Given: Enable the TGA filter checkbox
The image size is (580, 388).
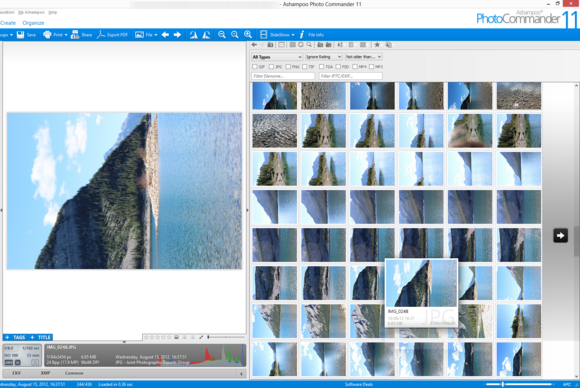Looking at the screenshot, I should pos(321,67).
